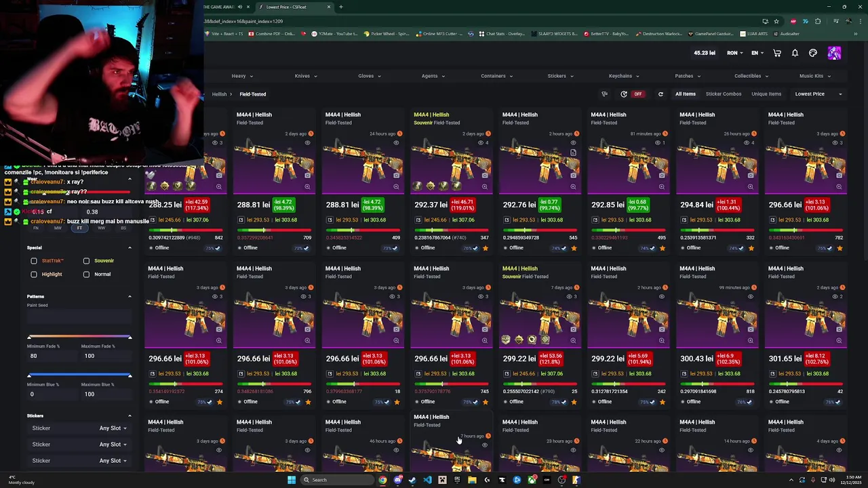The height and width of the screenshot is (488, 868).
Task: Select the WW wear filter
Action: point(101,228)
